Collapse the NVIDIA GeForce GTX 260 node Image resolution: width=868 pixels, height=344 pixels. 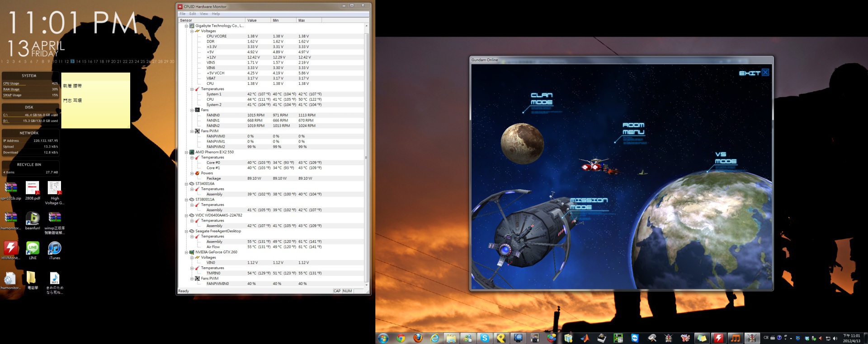click(x=186, y=252)
